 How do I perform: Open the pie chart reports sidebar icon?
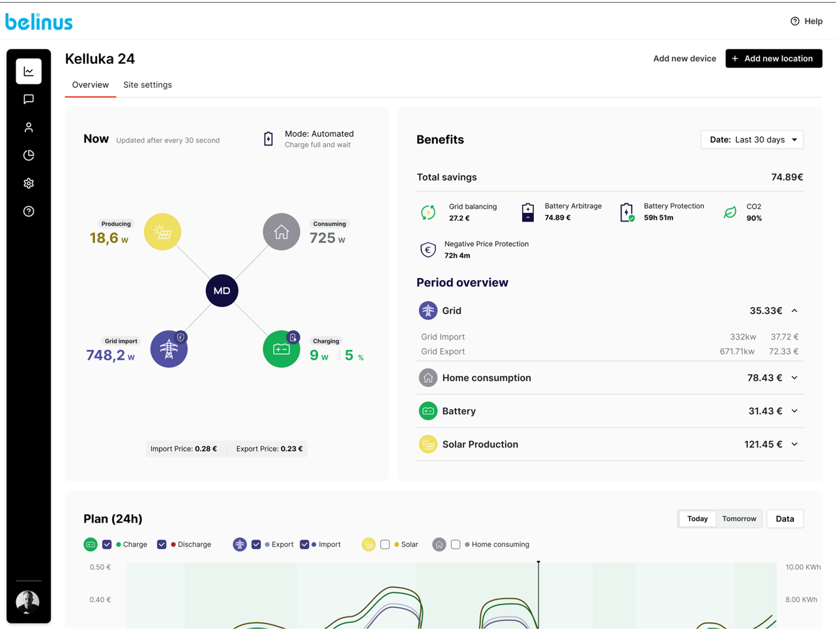click(29, 156)
